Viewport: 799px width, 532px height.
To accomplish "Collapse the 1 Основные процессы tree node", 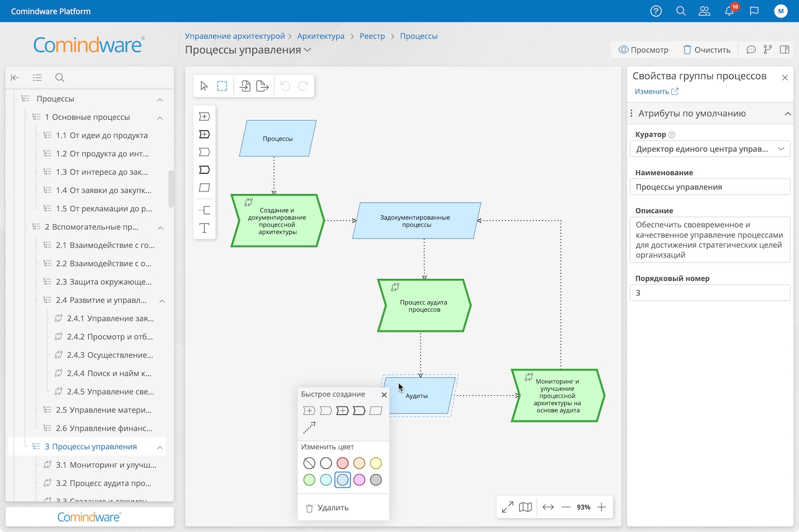I will click(x=160, y=118).
